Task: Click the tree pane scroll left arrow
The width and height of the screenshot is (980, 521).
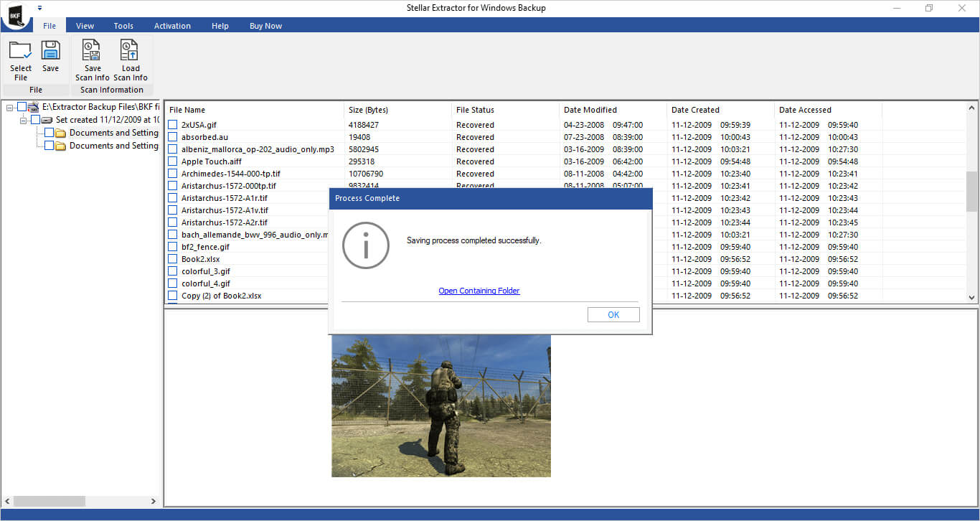Action: (x=6, y=501)
